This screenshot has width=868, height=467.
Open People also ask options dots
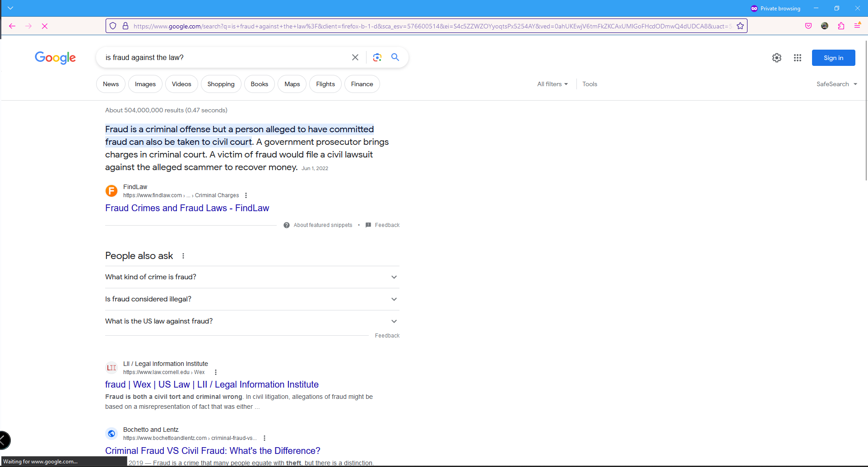(x=183, y=256)
